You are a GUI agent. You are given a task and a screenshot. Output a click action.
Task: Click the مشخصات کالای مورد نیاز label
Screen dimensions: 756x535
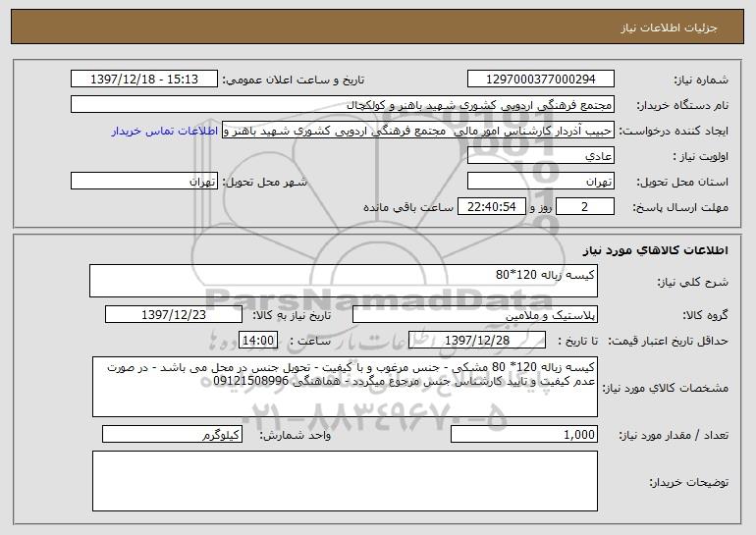(x=666, y=388)
